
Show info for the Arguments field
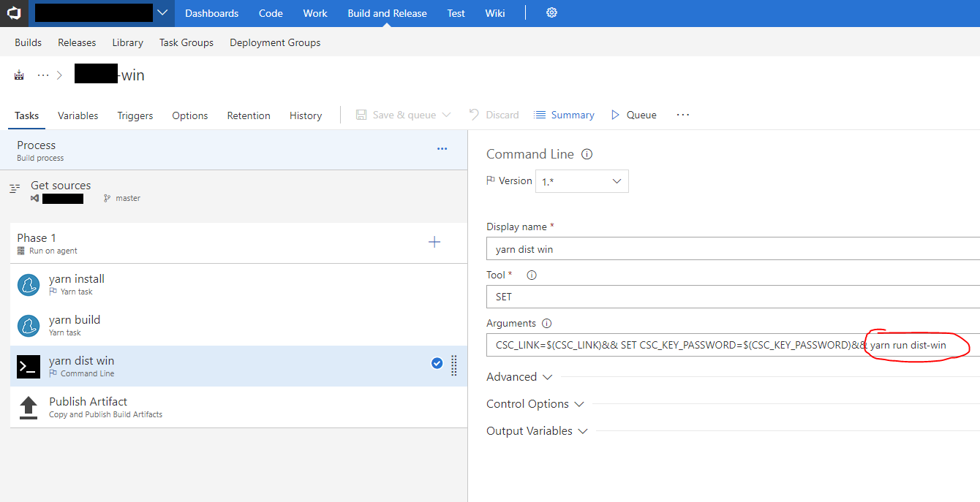tap(547, 324)
